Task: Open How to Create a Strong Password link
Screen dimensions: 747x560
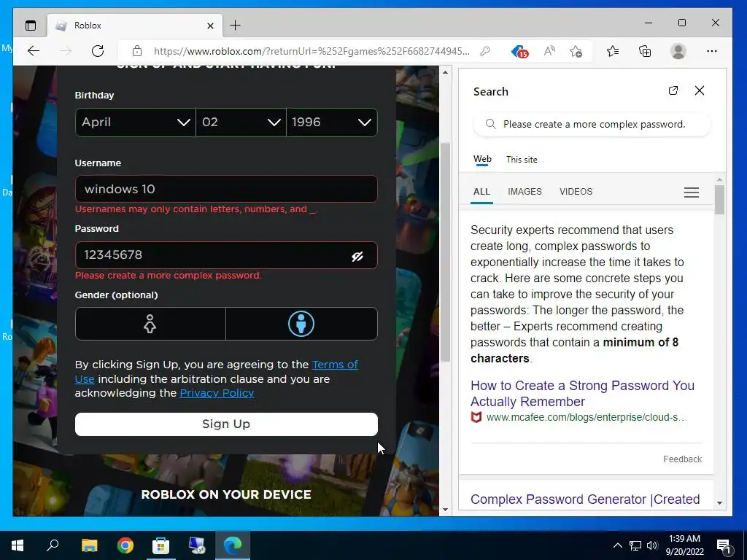Action: point(582,393)
